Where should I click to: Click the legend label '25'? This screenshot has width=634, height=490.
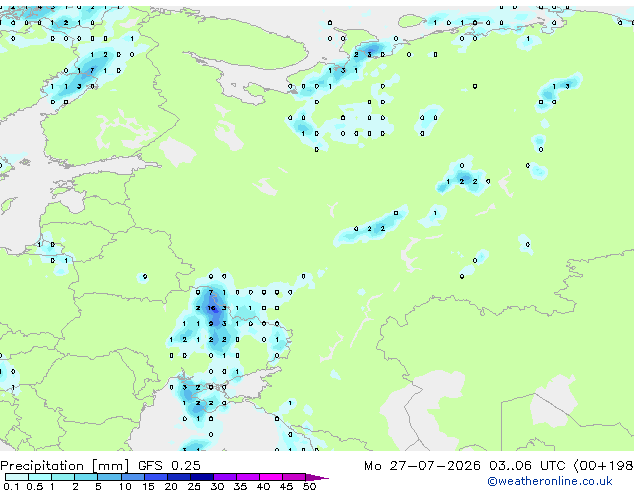194,486
